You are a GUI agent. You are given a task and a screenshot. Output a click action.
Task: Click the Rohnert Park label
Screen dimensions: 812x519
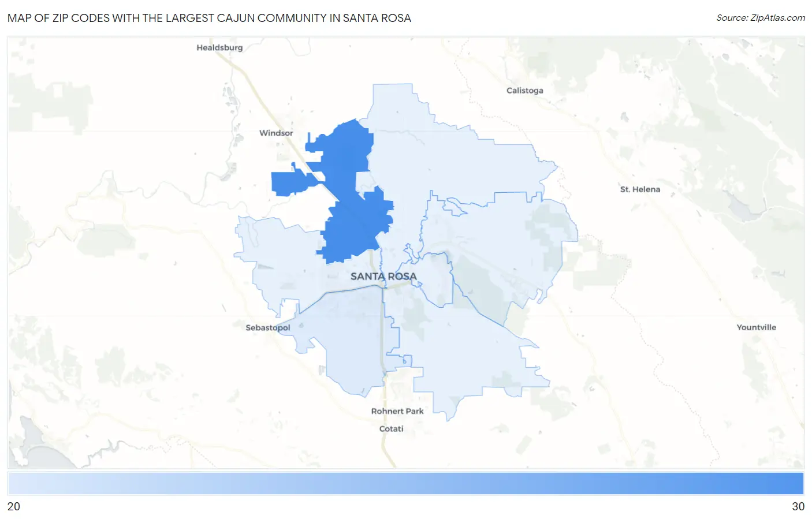(x=397, y=411)
